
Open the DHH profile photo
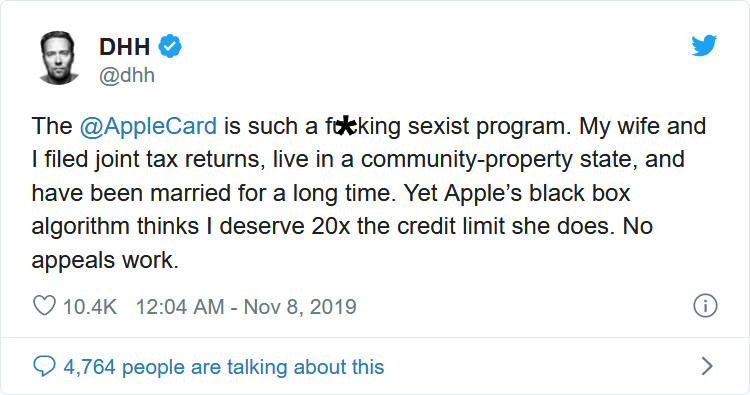(59, 58)
